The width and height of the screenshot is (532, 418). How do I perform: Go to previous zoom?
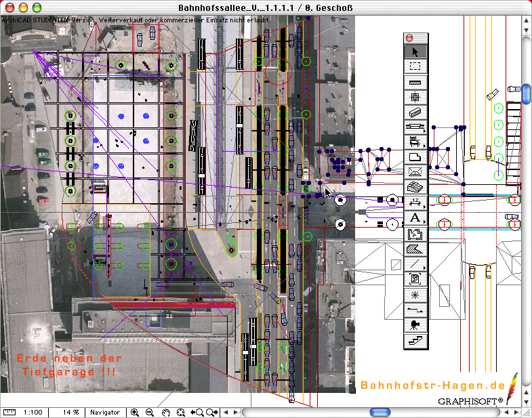coord(197,412)
